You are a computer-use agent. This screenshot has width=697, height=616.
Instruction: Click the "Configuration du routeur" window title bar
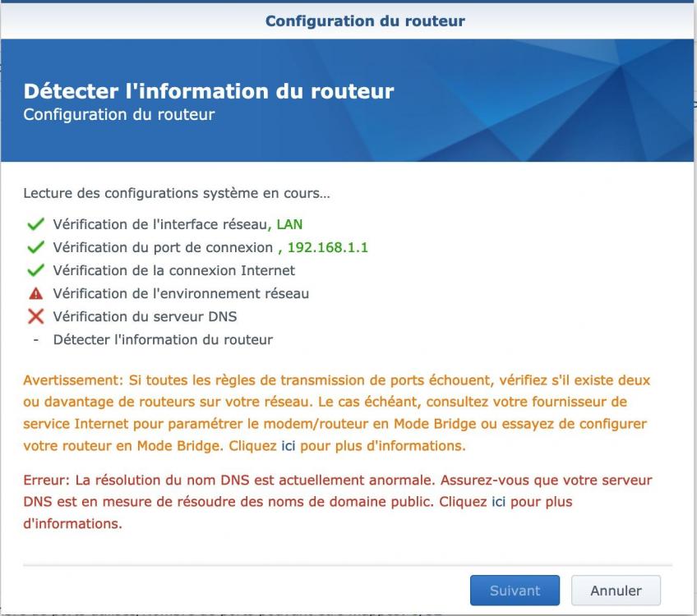pyautogui.click(x=365, y=21)
